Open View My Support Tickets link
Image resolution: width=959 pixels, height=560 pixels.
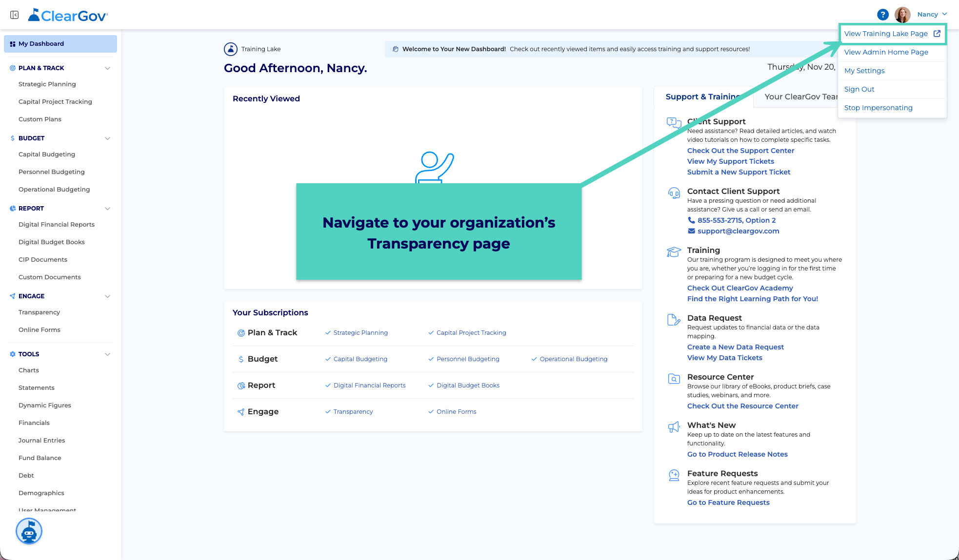pyautogui.click(x=731, y=161)
